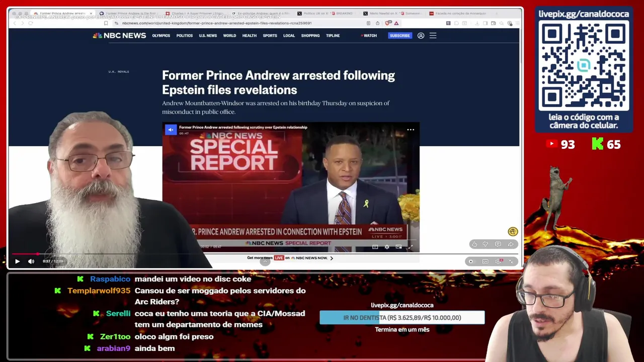Open reader mode icon in address bar
The height and width of the screenshot is (362, 644).
[x=368, y=23]
